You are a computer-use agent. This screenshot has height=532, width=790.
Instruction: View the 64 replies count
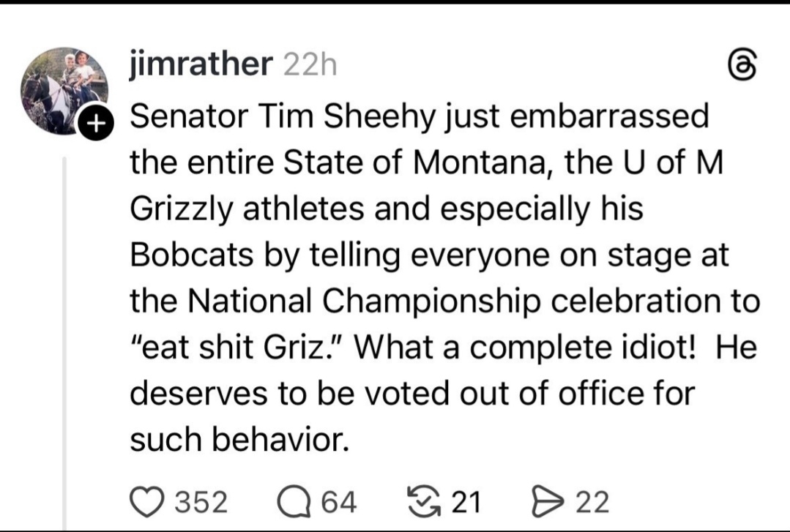tap(338, 503)
